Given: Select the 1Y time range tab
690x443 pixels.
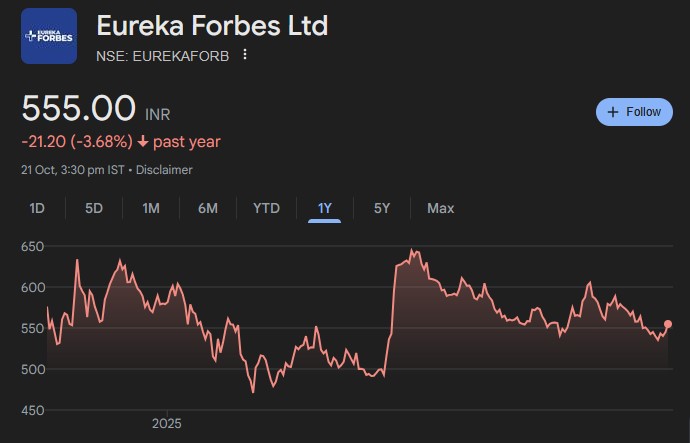Looking at the screenshot, I should [x=324, y=208].
